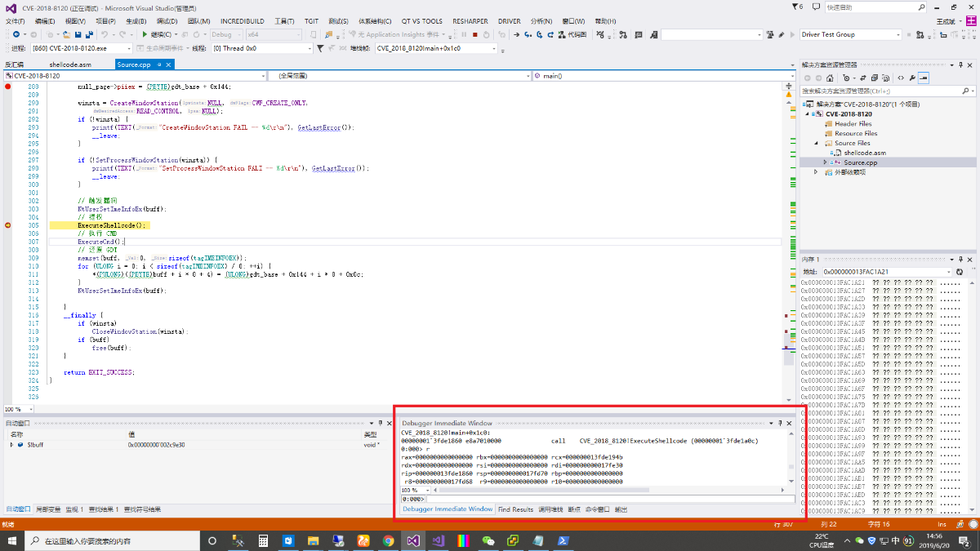Click the feedback speech bubble icon
Screen dimensions: 980x551
[817, 7]
